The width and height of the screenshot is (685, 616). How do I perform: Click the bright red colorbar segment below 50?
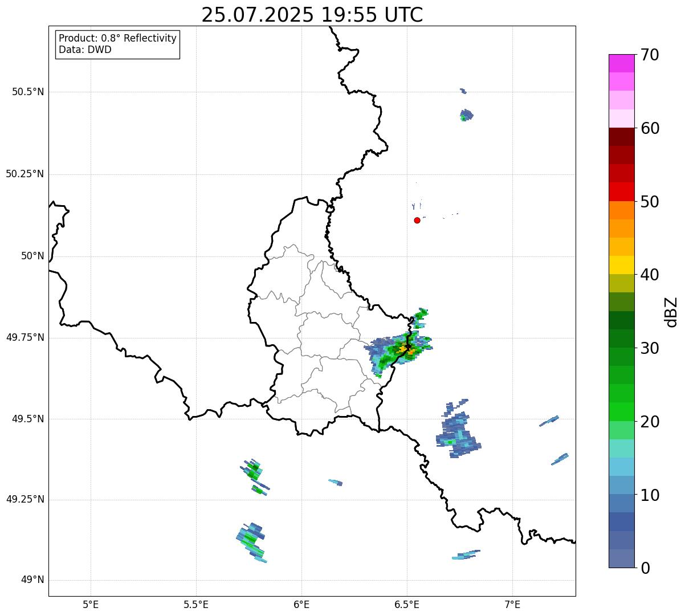tap(621, 191)
